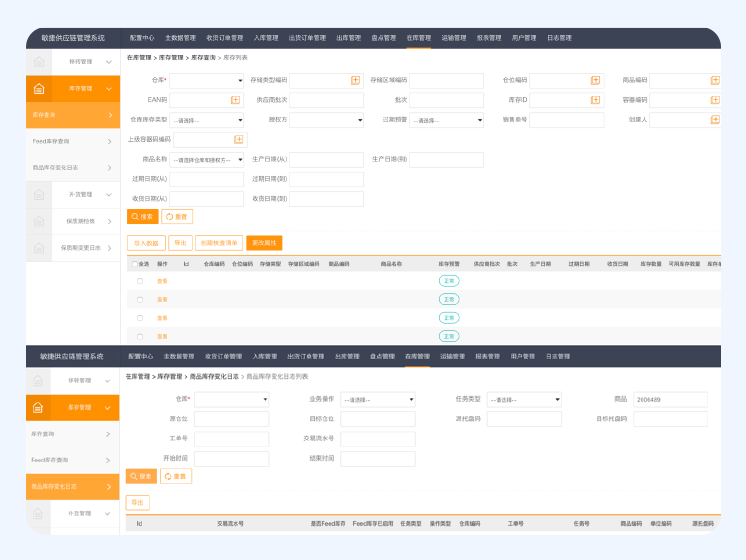Open 运输管理 tab in top navigation bar
This screenshot has height=560, width=746.
point(454,38)
